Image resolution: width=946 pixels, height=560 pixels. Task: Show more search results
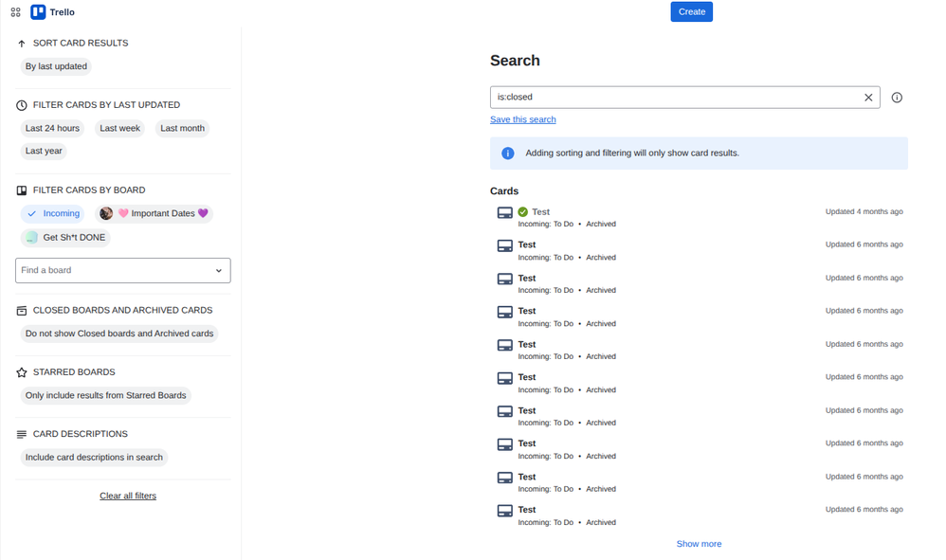(x=699, y=543)
